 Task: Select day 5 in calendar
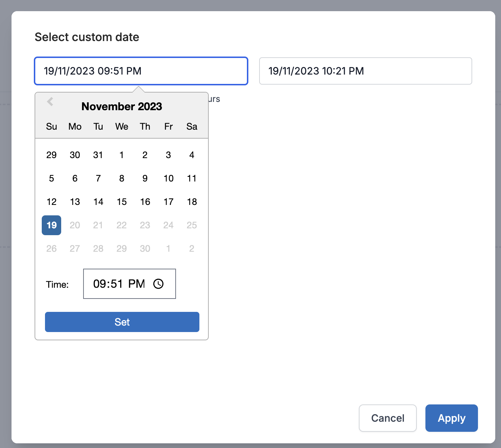pyautogui.click(x=51, y=178)
